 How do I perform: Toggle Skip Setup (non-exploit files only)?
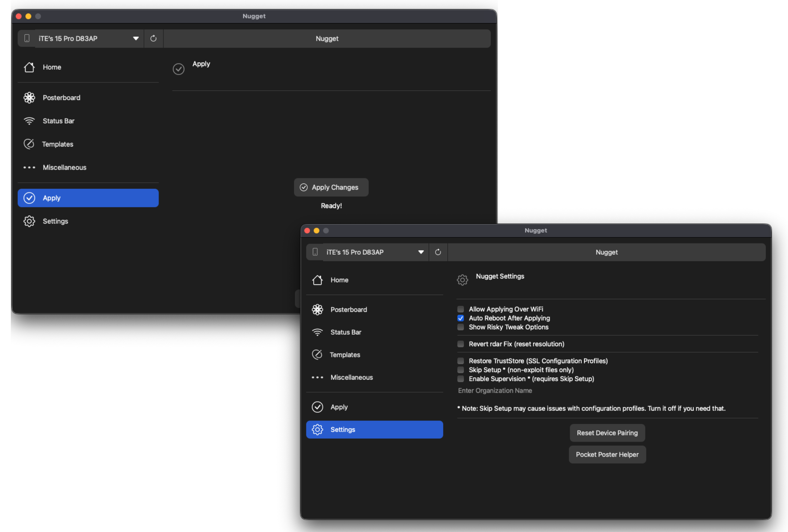[x=461, y=370]
